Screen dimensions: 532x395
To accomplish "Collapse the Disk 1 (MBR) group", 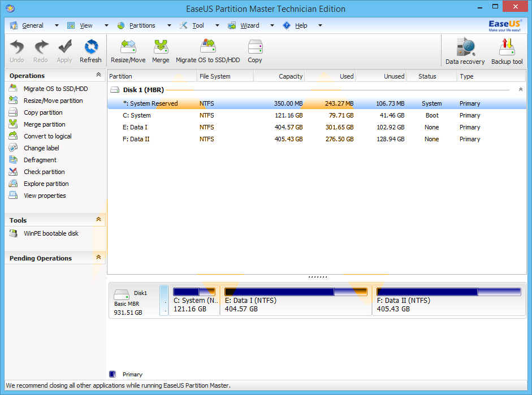I will [x=521, y=89].
